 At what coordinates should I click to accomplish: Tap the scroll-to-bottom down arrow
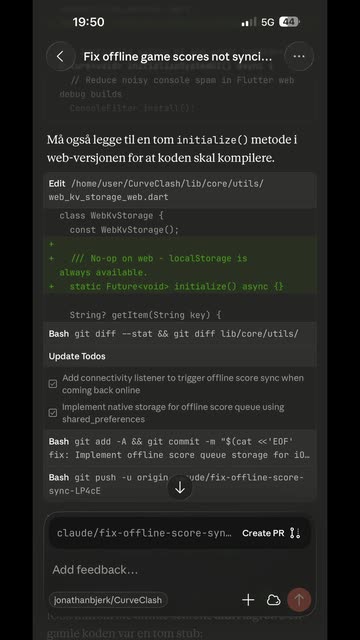(x=180, y=487)
